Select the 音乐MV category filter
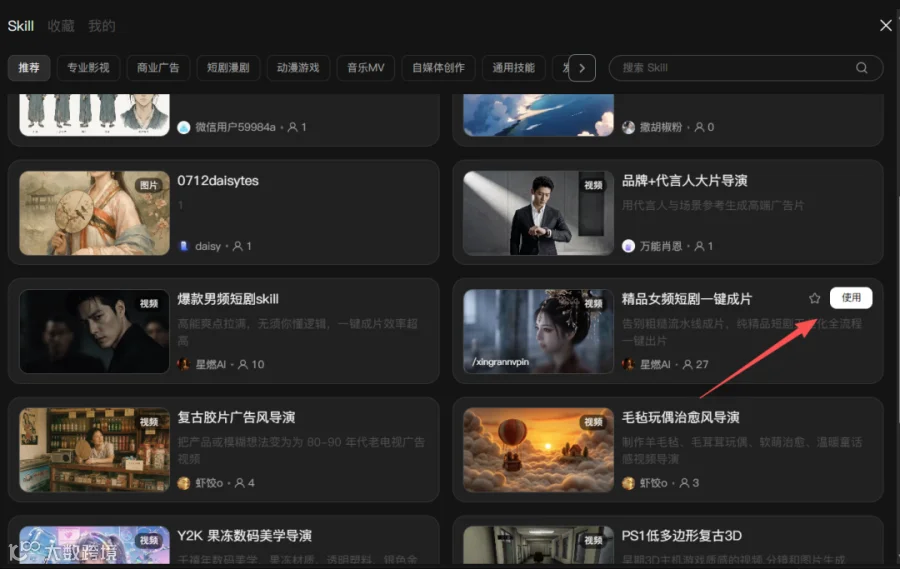 (x=366, y=68)
